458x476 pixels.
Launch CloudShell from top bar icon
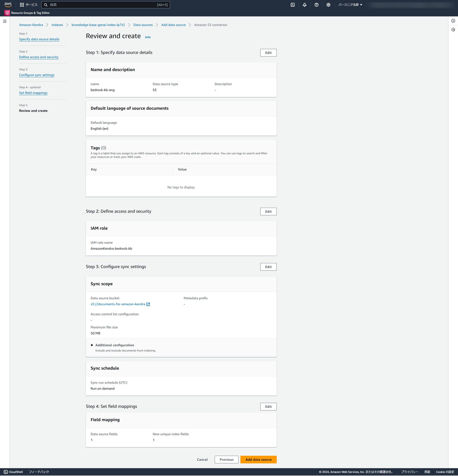[292, 5]
